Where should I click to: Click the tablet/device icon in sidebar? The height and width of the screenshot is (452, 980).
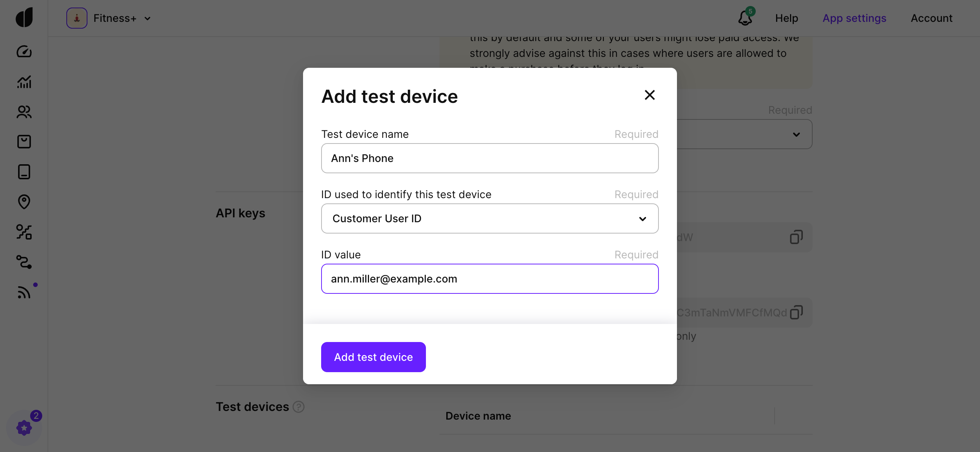[24, 171]
